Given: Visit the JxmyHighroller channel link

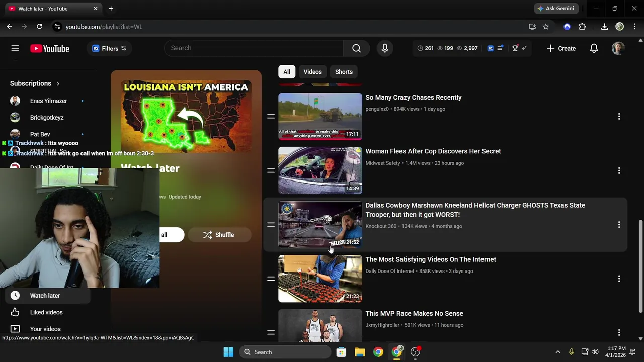Looking at the screenshot, I should [382, 325].
